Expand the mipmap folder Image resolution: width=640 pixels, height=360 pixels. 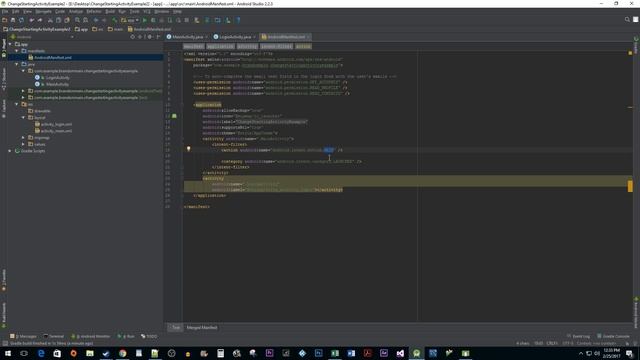click(x=23, y=138)
